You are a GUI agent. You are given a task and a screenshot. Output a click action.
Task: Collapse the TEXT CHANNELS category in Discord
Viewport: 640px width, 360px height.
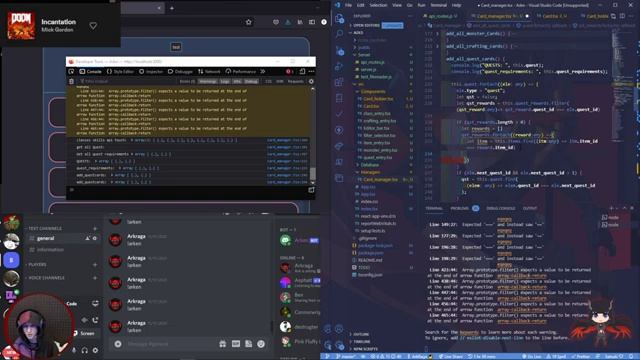44,229
